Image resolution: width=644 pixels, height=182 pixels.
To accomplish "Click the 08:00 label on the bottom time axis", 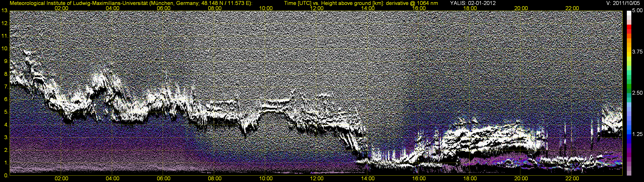I will [x=215, y=179].
